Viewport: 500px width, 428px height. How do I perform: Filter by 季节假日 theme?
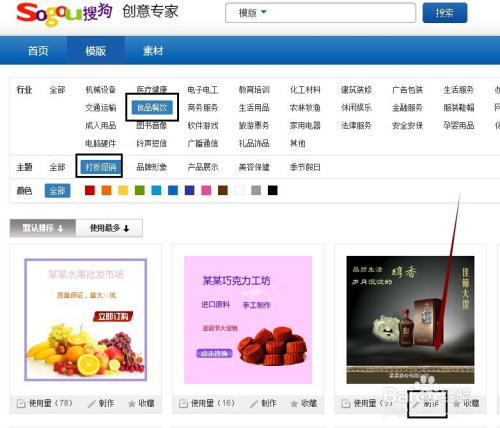pos(305,167)
